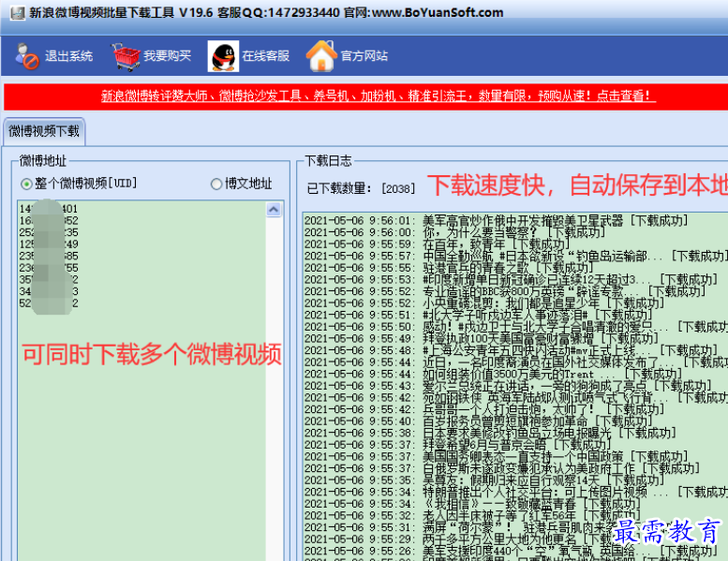Switch to the 微博视频下载 tab
728x561 pixels.
pos(44,131)
